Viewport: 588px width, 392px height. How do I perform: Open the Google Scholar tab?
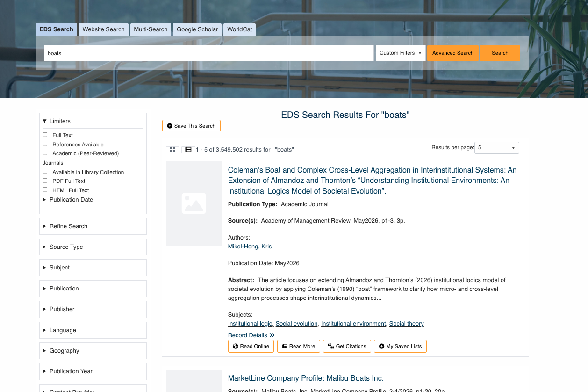(x=197, y=29)
